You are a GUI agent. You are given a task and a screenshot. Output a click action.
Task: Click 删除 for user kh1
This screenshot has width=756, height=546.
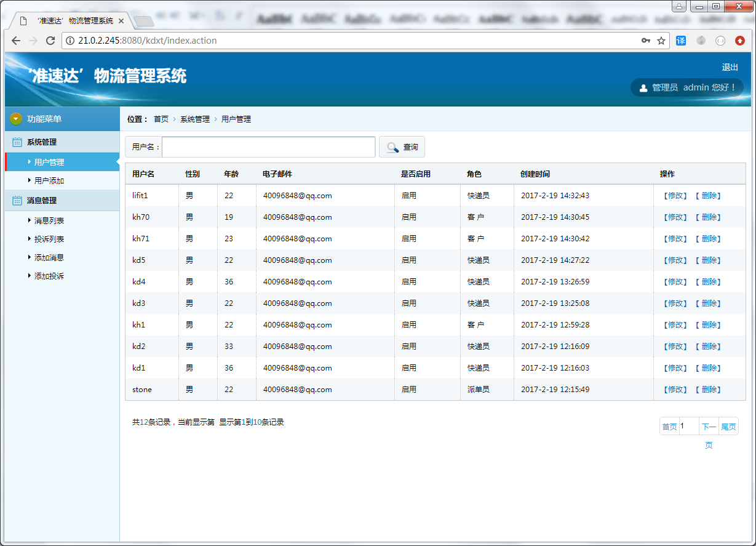pos(708,324)
